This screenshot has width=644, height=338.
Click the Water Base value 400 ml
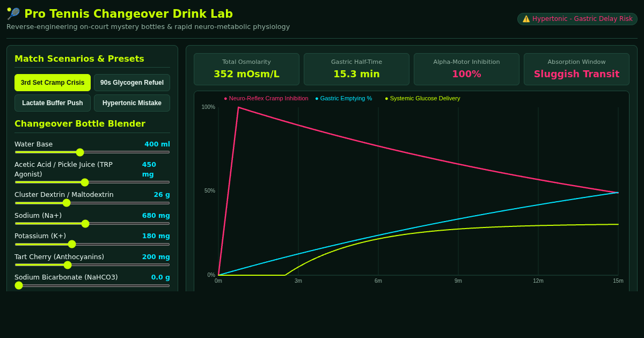[x=157, y=144]
